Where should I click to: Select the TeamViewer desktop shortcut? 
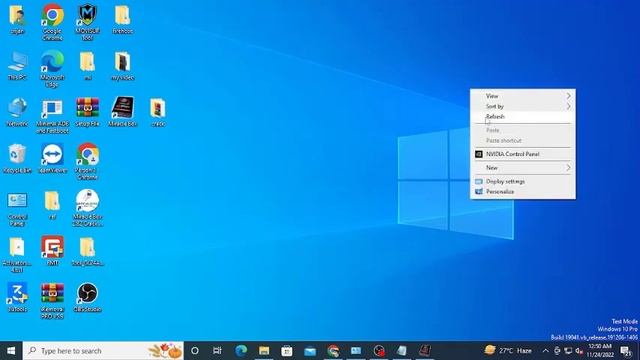click(x=52, y=158)
